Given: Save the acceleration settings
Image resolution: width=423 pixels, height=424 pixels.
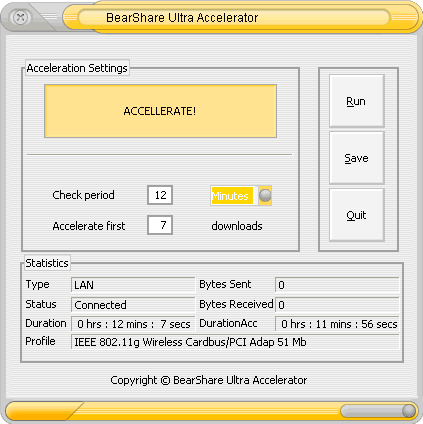Looking at the screenshot, I should tap(357, 158).
